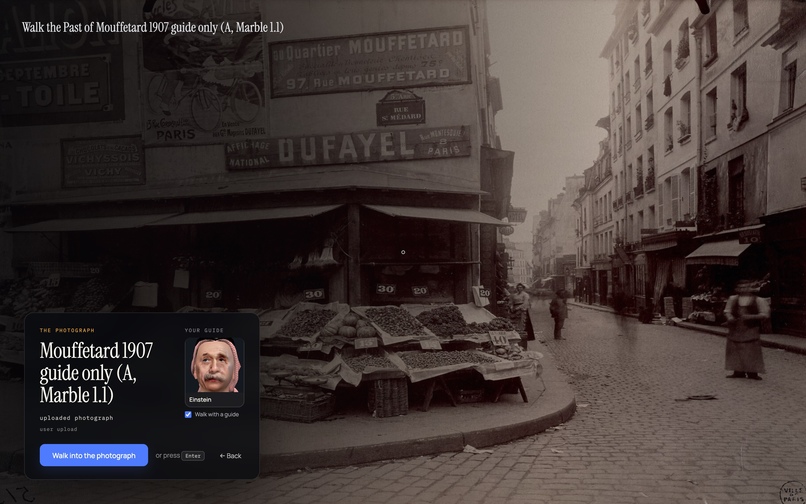Go back using the Back link
This screenshot has height=504, width=806.
coord(230,456)
